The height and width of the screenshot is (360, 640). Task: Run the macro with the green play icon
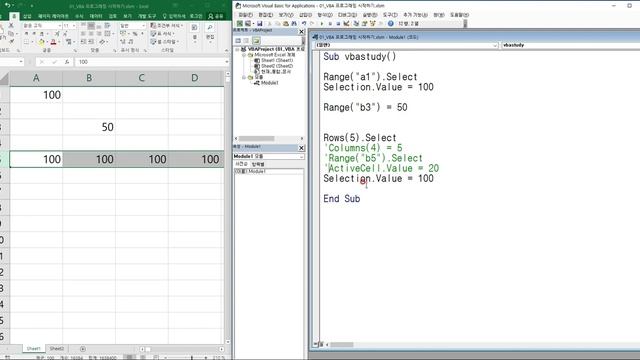[322, 24]
